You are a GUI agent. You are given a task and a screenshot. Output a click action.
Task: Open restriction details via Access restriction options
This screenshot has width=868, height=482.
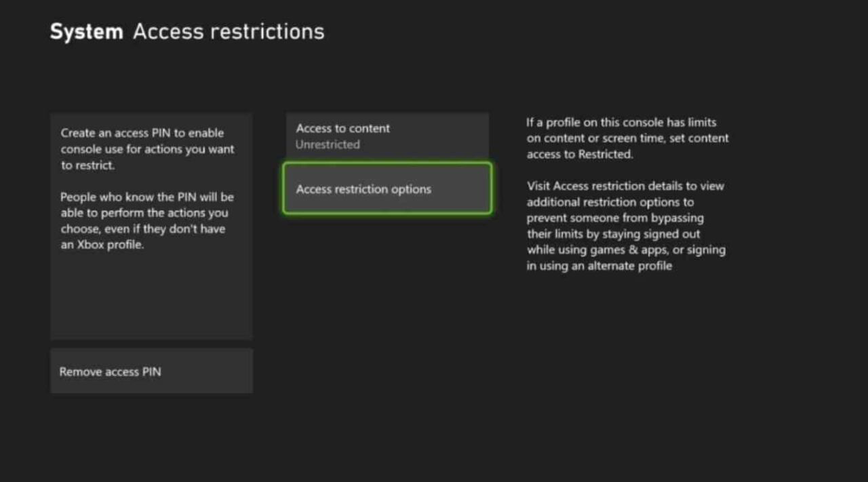click(387, 189)
